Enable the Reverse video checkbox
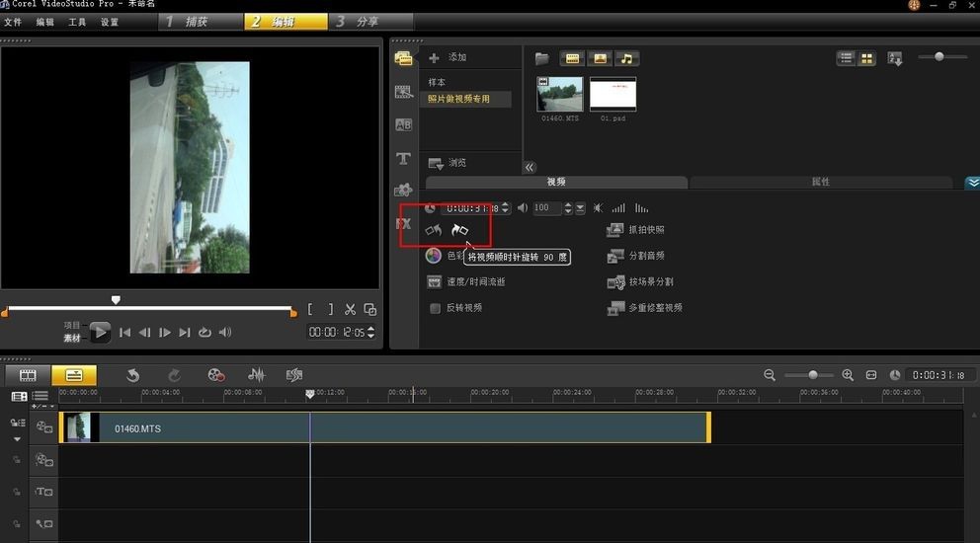Viewport: 980px width, 543px height. [435, 308]
